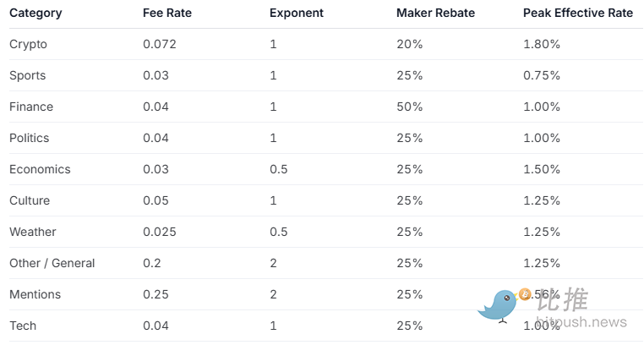Click the Culture category cell
This screenshot has width=644, height=345.
coord(30,200)
